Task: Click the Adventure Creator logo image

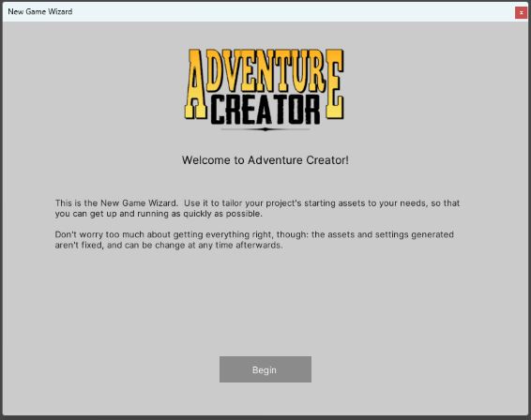Action: (265, 90)
